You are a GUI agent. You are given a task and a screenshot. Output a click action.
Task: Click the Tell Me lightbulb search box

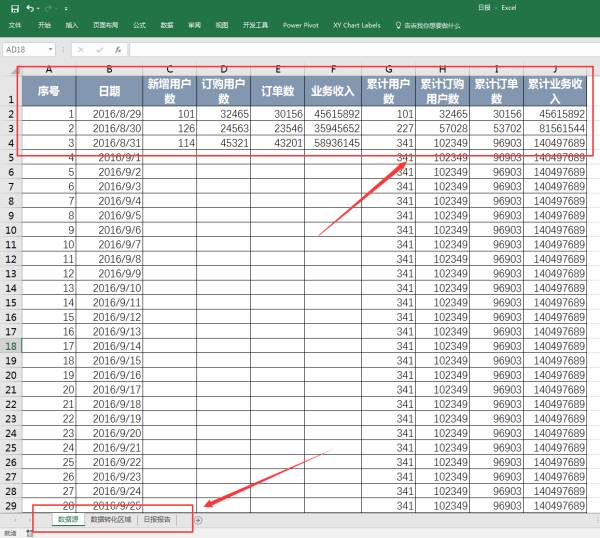point(428,26)
